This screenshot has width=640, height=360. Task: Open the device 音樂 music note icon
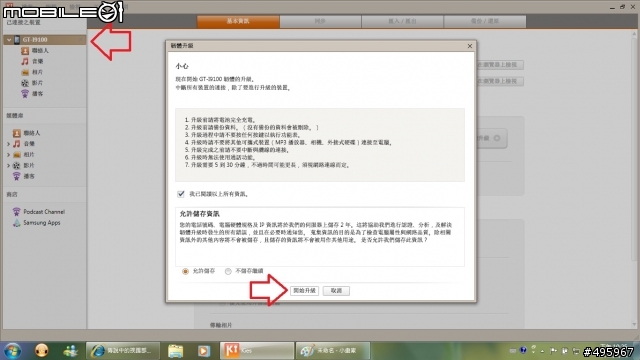click(25, 61)
